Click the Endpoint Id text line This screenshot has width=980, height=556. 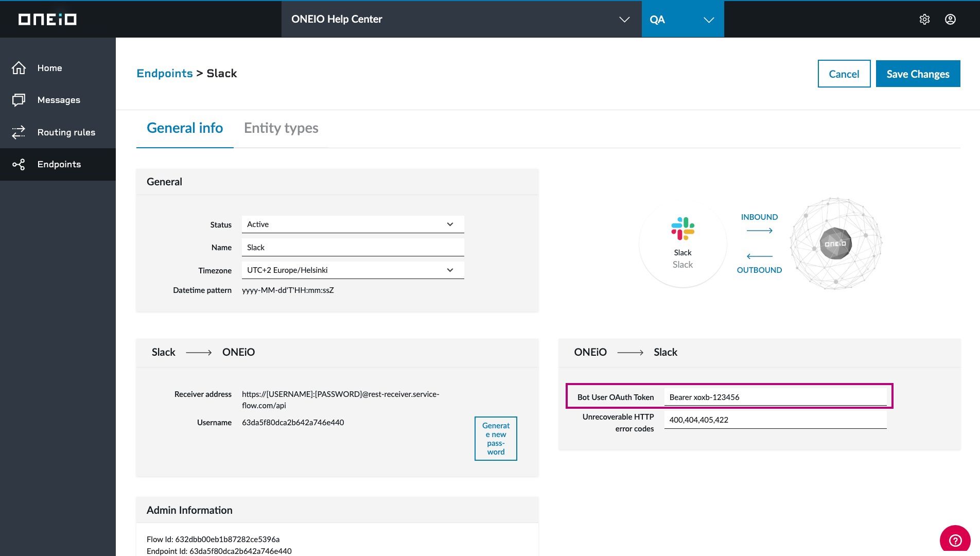[x=219, y=551]
